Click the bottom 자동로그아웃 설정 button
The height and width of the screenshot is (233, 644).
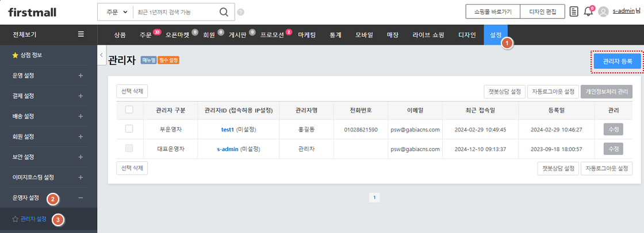[x=607, y=169]
